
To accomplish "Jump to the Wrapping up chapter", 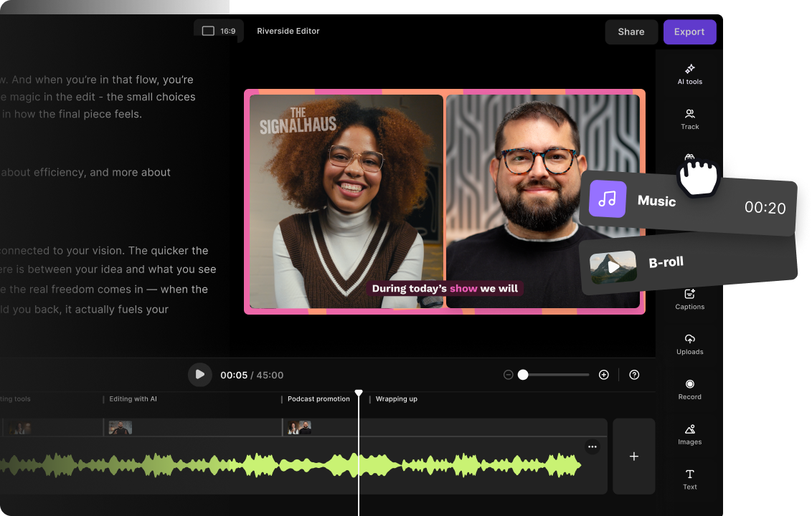I will point(396,399).
